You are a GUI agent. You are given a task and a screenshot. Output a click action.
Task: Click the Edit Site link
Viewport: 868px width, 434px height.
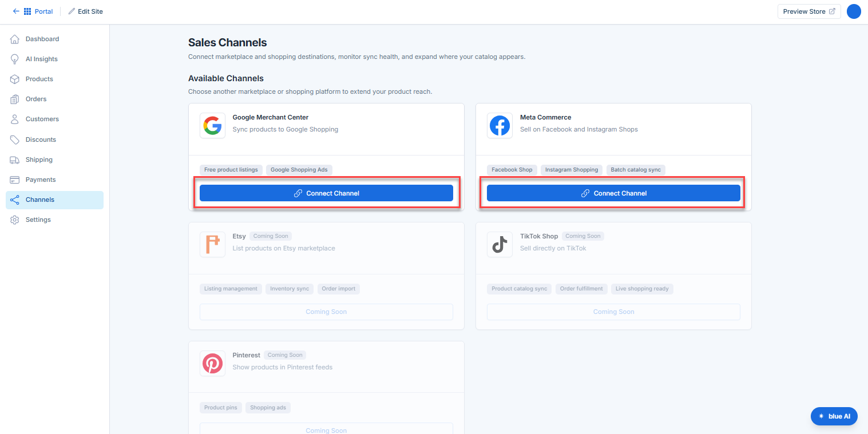click(x=90, y=11)
